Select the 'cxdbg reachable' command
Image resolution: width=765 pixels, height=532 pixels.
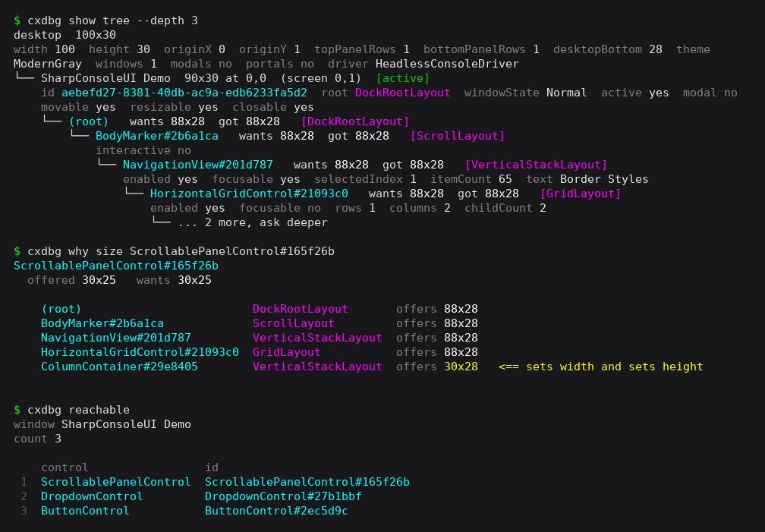[79, 410]
